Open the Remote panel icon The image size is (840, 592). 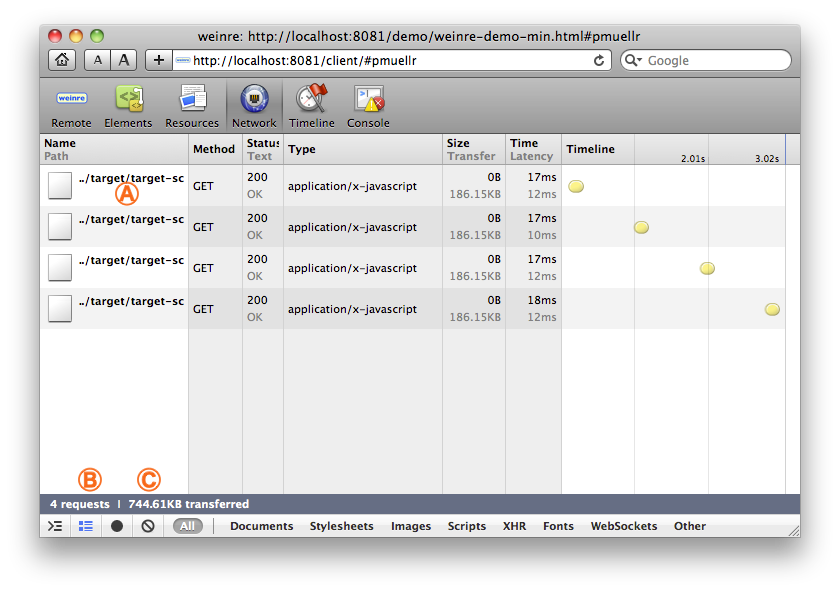click(x=71, y=101)
